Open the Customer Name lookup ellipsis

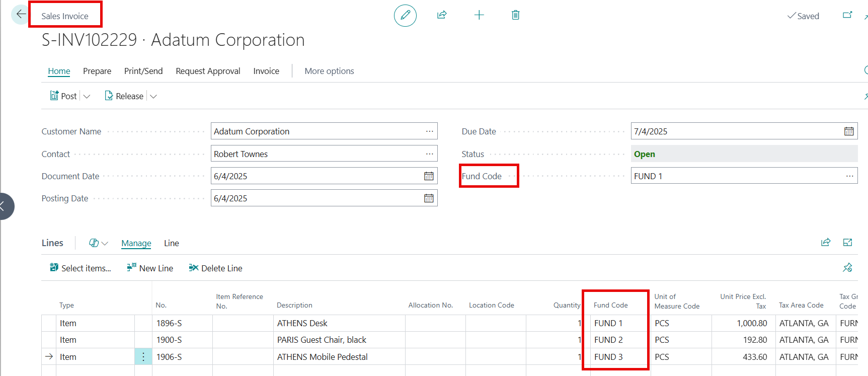tap(429, 131)
